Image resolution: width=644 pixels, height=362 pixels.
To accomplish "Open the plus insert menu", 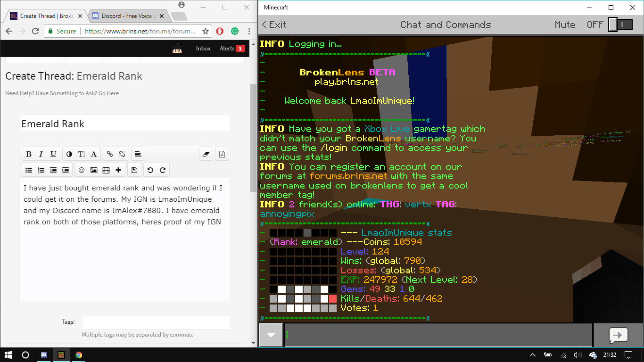I will coord(118,170).
